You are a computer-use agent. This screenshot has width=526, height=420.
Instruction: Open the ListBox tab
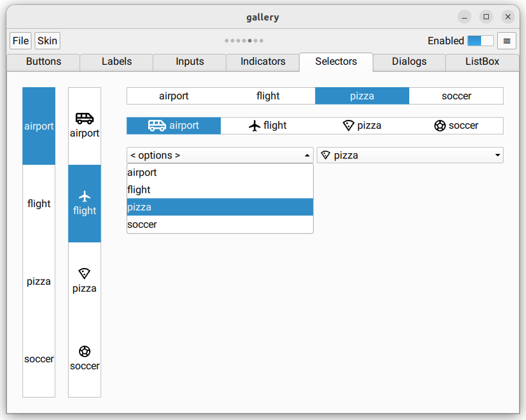(x=482, y=62)
